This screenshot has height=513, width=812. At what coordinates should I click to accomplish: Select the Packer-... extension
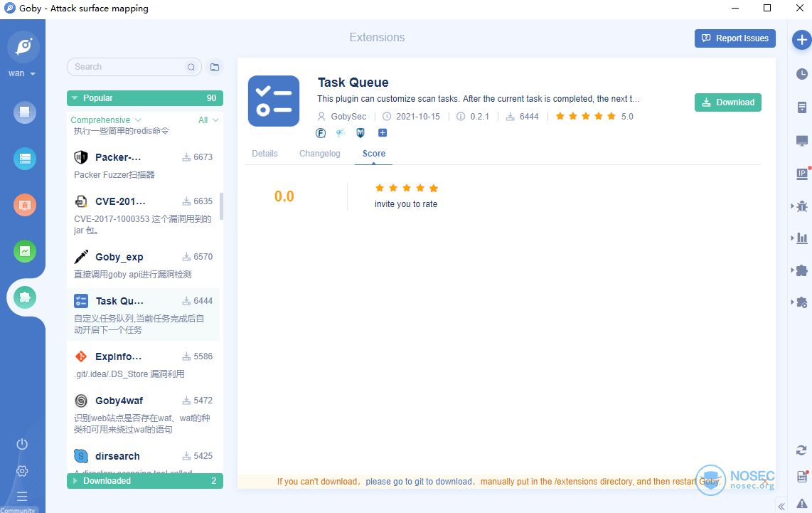[144, 165]
